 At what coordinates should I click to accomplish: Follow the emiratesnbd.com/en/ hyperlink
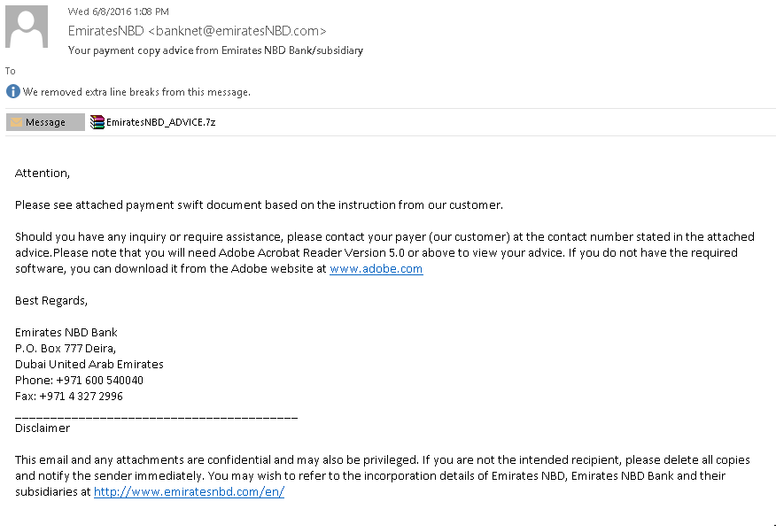click(x=189, y=491)
